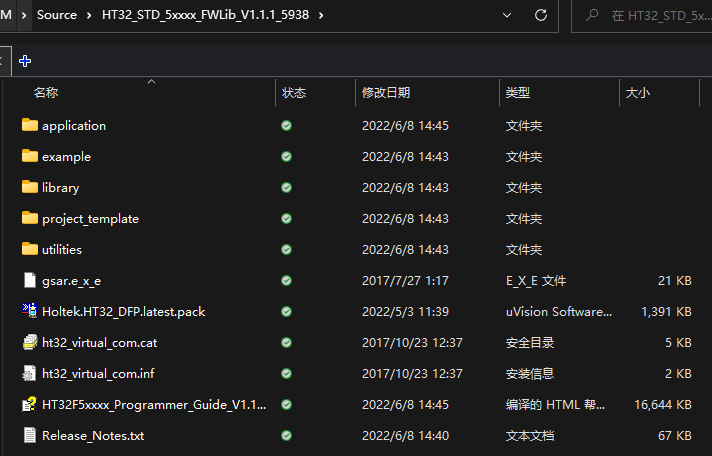This screenshot has height=456, width=712.
Task: Open the application folder icon
Action: [x=30, y=125]
